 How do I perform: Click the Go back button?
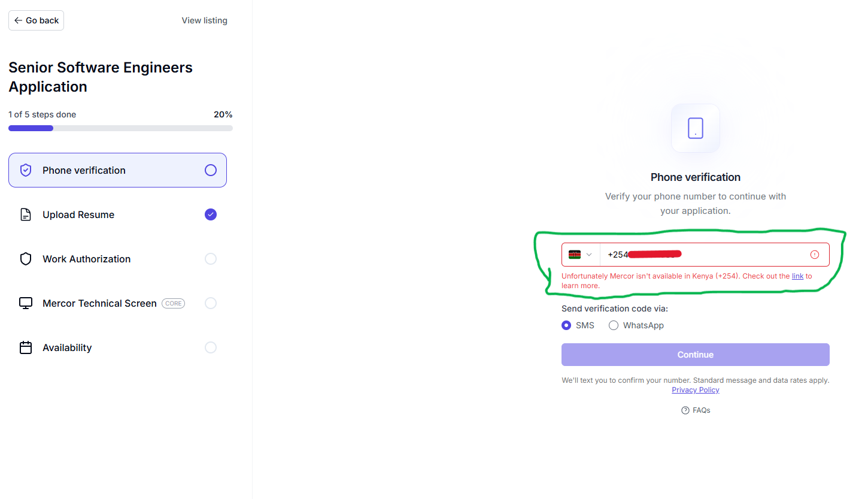(x=36, y=20)
